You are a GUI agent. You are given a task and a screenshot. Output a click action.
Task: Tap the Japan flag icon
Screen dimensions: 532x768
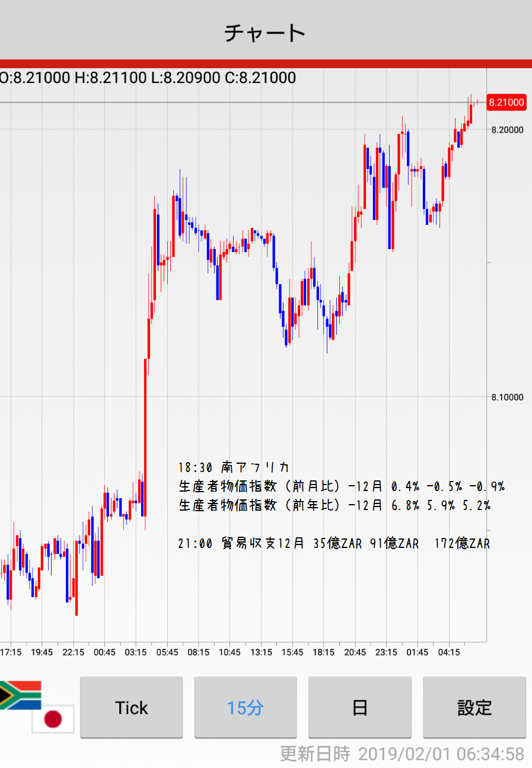(x=53, y=719)
